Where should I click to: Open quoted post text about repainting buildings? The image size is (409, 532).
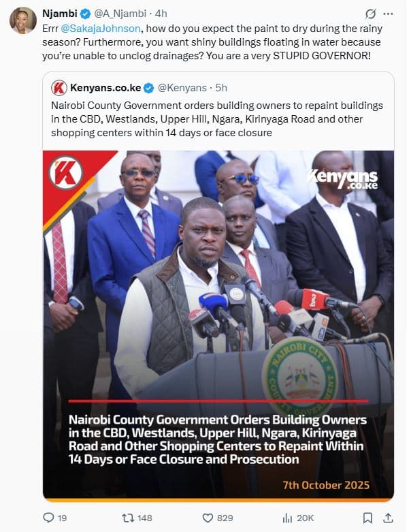pos(217,119)
